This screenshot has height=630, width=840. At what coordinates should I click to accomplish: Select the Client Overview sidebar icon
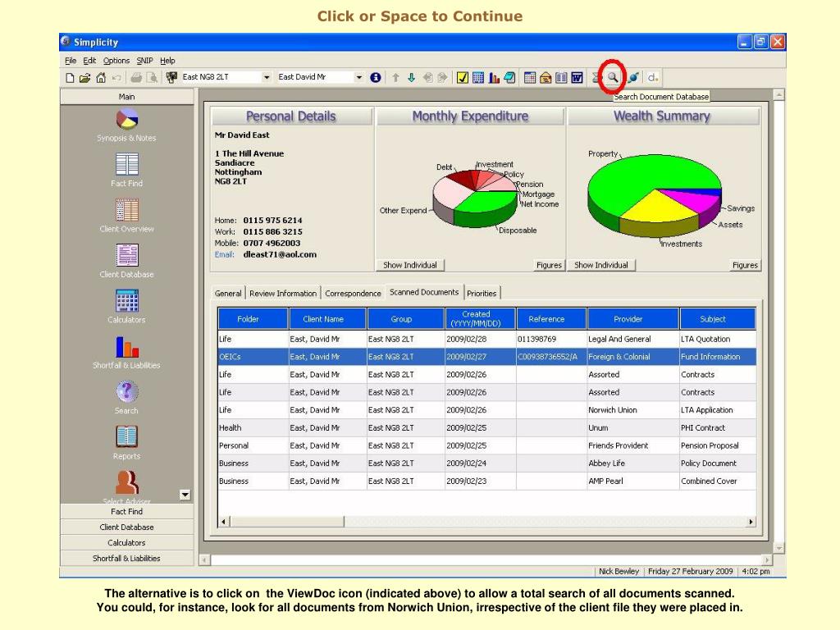tap(126, 210)
